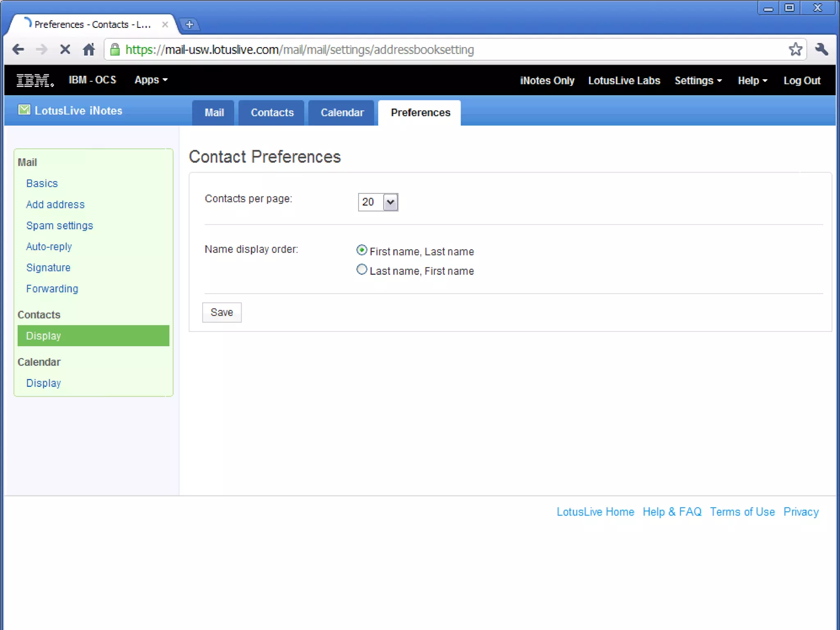Switch to the Calendar tab

tap(342, 113)
